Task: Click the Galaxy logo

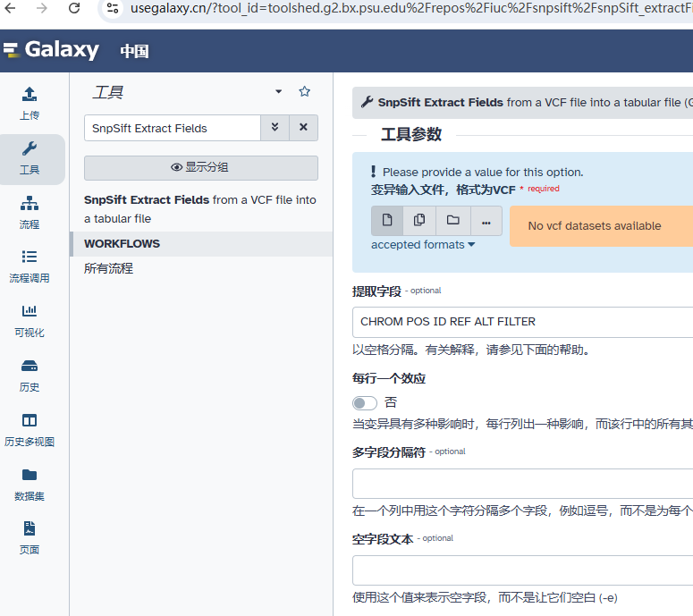Action: (51, 49)
